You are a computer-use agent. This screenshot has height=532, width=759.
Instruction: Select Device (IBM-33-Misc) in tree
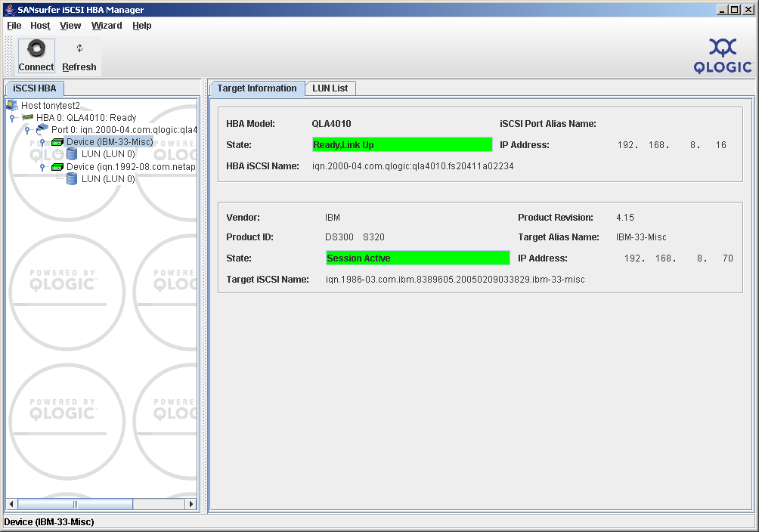point(110,142)
